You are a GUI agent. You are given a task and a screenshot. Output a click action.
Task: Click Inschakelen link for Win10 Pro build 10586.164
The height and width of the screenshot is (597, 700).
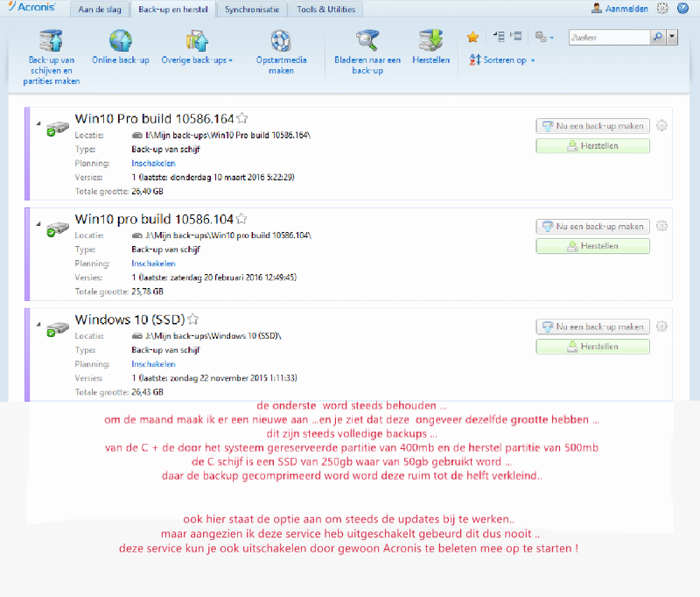[153, 163]
